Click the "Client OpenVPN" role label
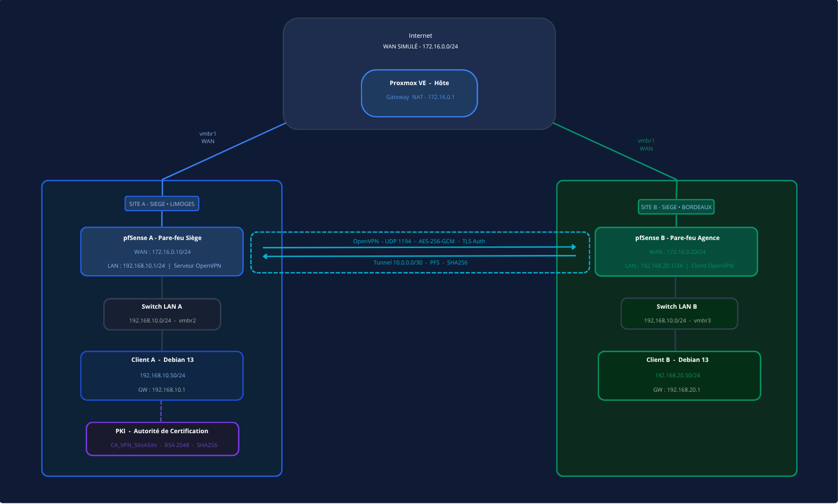Screen dimensions: 838x504 click(x=712, y=266)
